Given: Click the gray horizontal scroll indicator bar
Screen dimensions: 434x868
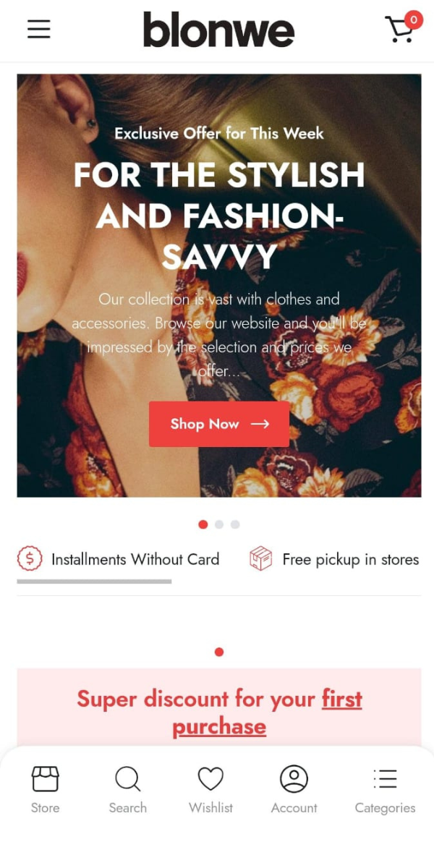Looking at the screenshot, I should tap(94, 582).
